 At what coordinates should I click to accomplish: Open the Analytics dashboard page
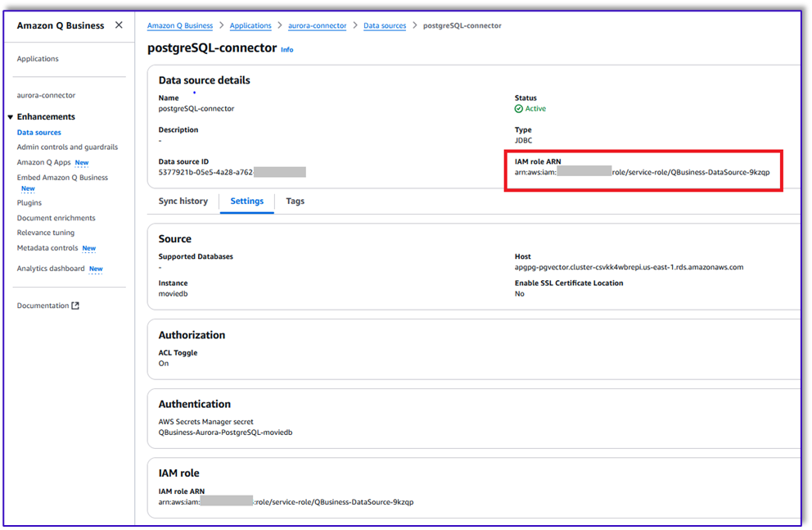(51, 269)
